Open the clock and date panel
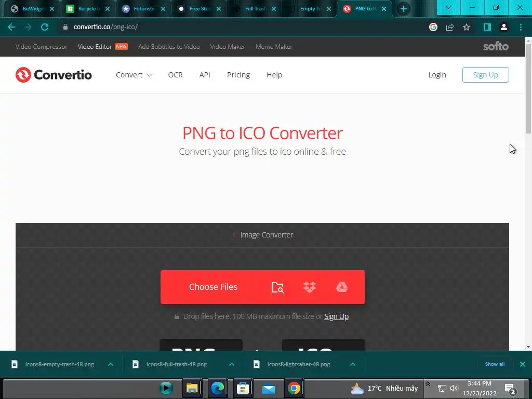The image size is (532, 399). 479,389
